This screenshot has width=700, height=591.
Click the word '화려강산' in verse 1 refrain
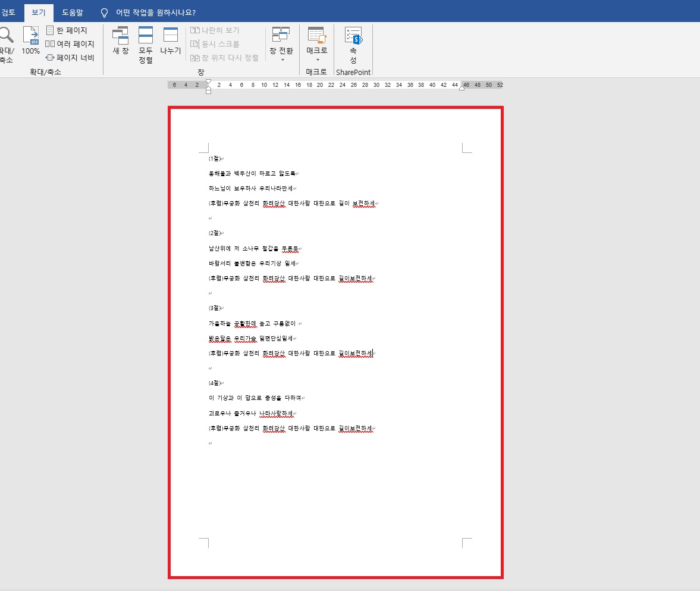click(x=274, y=204)
